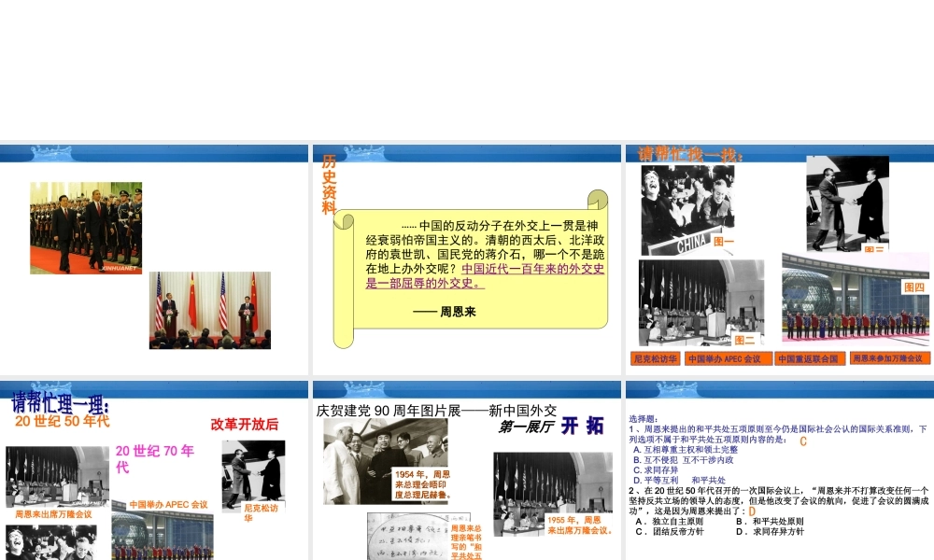Select the 图一 photo with CHINA nameplate

pyautogui.click(x=687, y=210)
